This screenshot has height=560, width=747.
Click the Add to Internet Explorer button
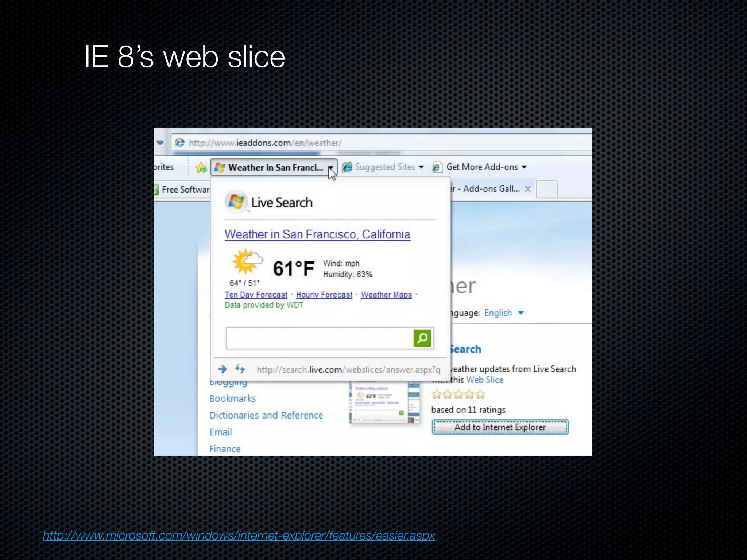coord(500,427)
